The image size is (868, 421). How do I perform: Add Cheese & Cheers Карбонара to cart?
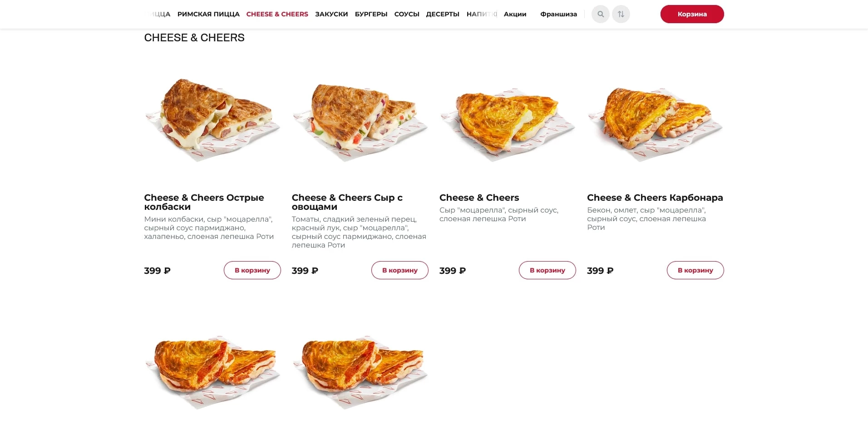[x=695, y=270]
